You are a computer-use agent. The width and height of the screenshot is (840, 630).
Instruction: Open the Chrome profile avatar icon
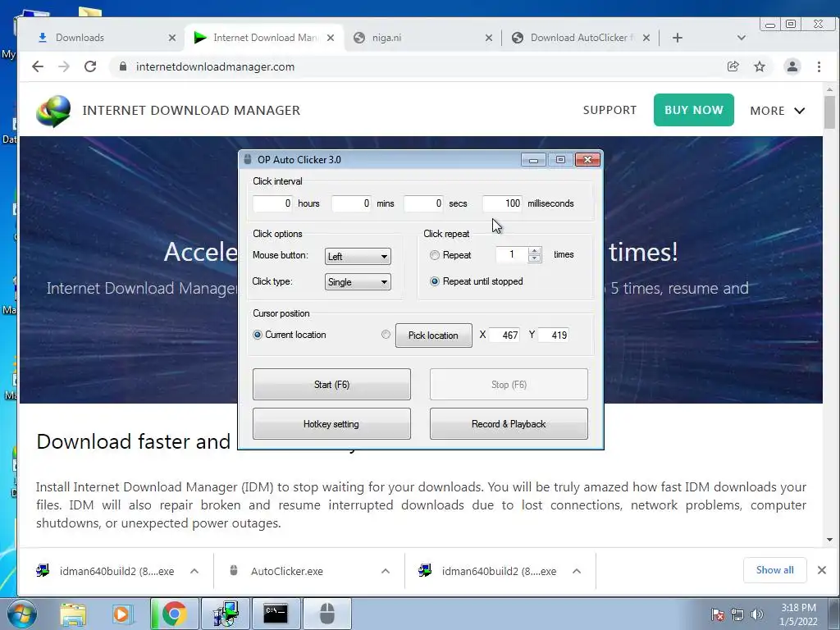792,66
